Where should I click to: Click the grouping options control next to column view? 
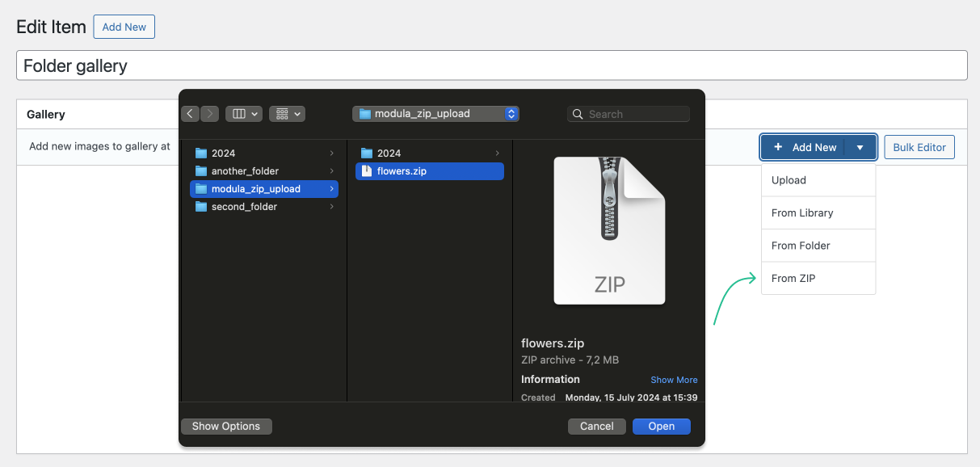pyautogui.click(x=284, y=113)
